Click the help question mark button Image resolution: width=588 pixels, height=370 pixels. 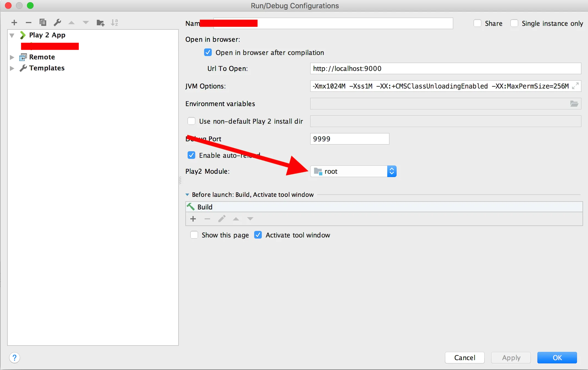coord(15,358)
